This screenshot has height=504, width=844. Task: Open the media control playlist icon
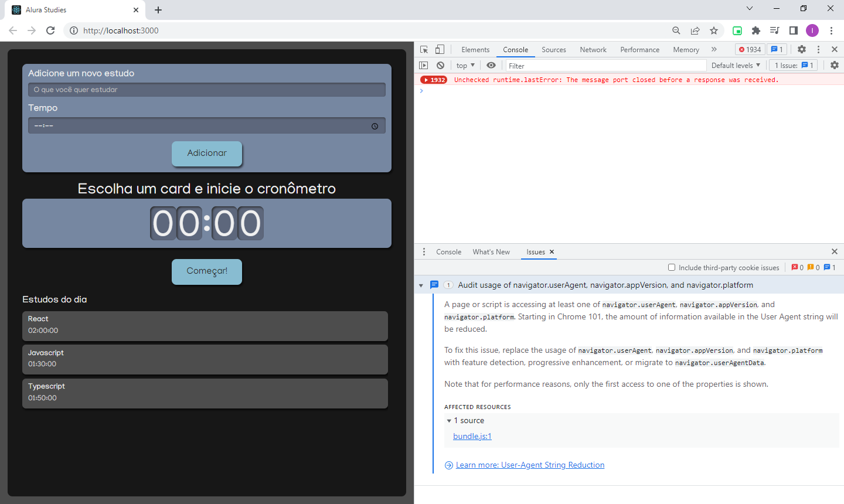tap(775, 30)
